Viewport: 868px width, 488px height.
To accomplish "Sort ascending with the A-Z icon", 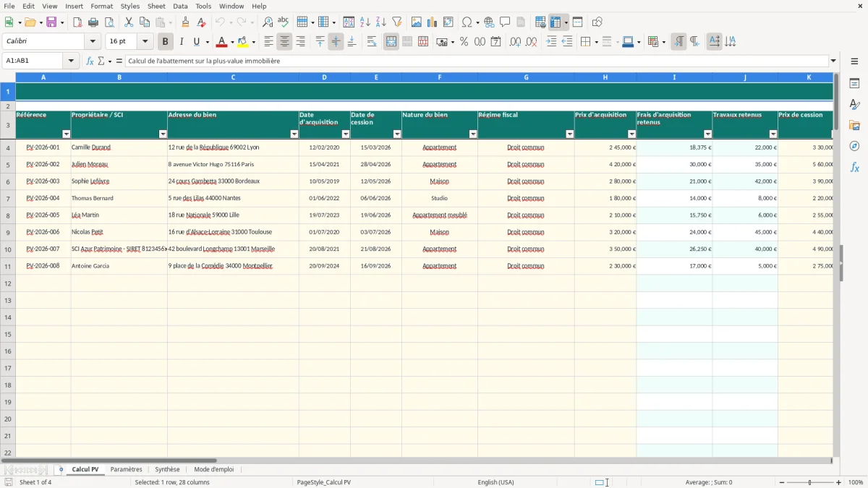I will pos(365,22).
